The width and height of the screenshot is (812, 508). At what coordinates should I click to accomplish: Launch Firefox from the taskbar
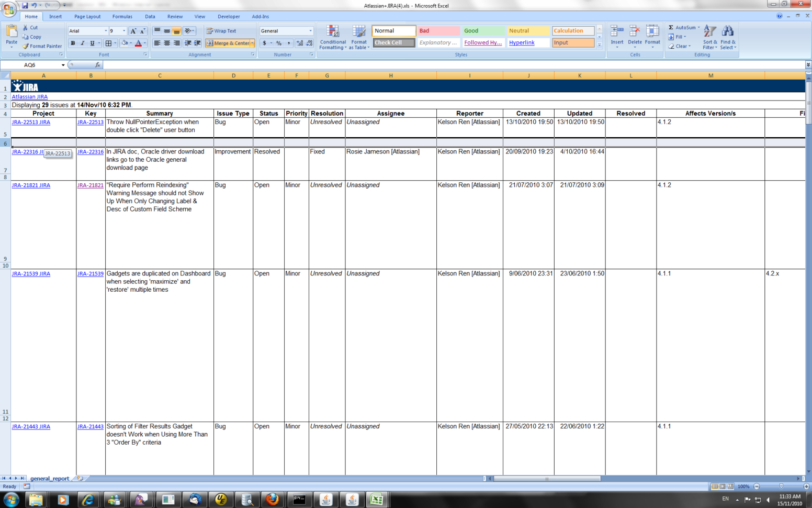click(273, 499)
